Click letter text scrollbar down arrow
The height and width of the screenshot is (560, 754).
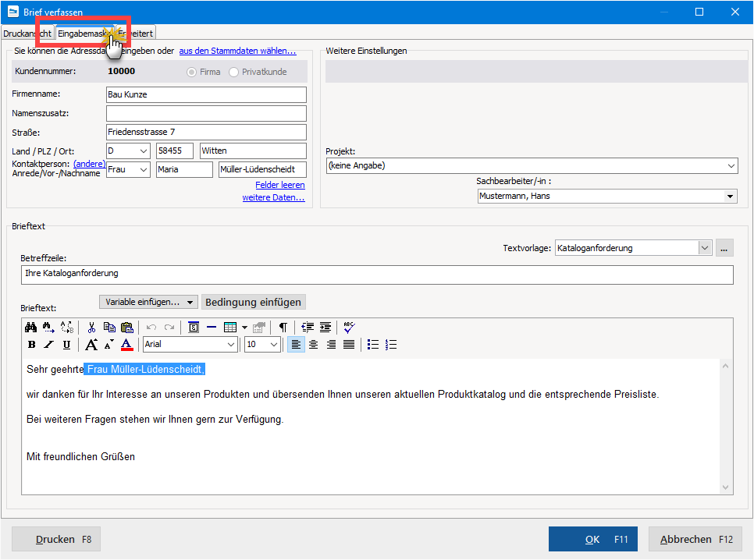[x=725, y=487]
